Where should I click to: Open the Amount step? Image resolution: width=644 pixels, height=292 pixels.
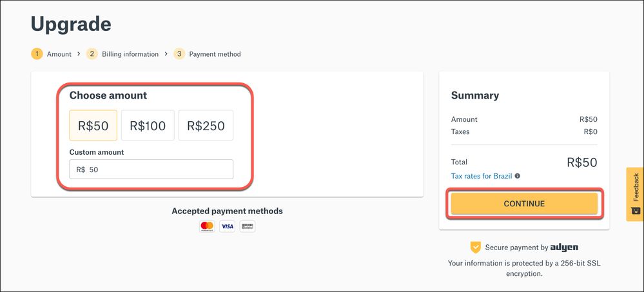tap(59, 54)
